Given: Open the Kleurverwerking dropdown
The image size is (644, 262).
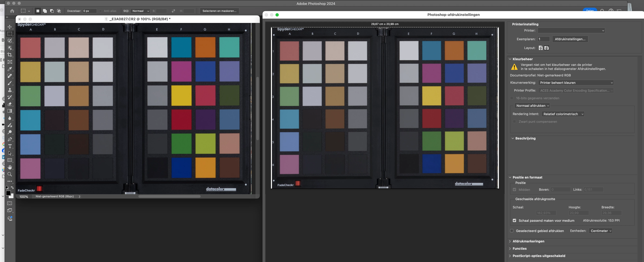Looking at the screenshot, I should click(576, 83).
